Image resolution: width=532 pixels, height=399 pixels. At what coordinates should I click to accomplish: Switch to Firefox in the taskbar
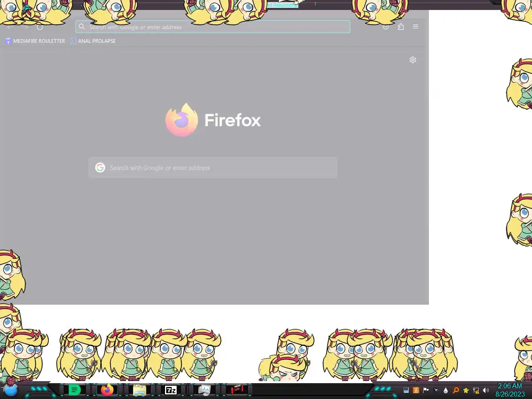point(107,390)
